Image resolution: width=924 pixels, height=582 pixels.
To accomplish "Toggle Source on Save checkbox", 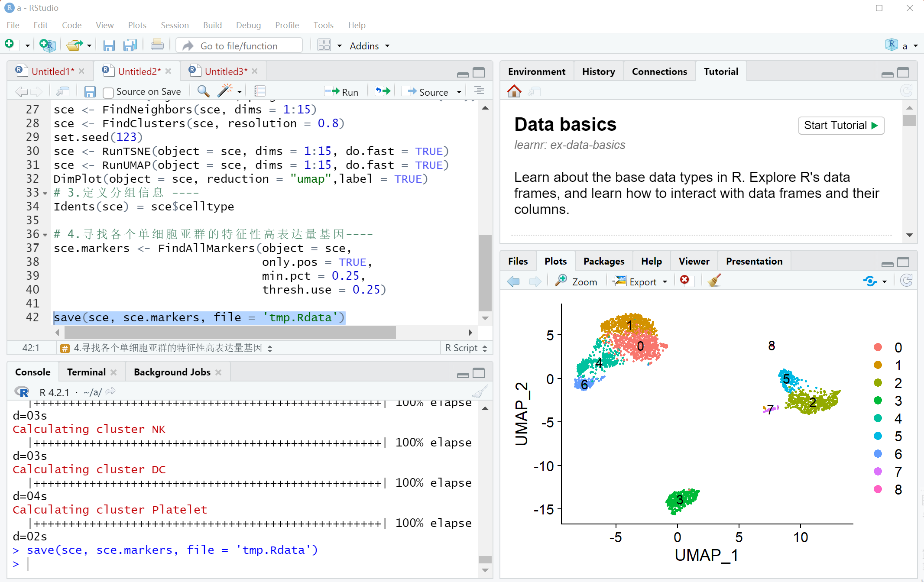I will (x=108, y=92).
